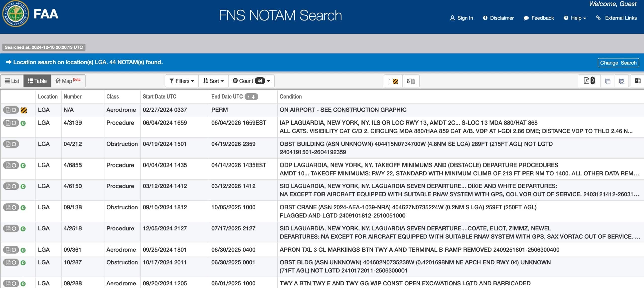Click the deselect all stacked pages icon

pos(608,81)
